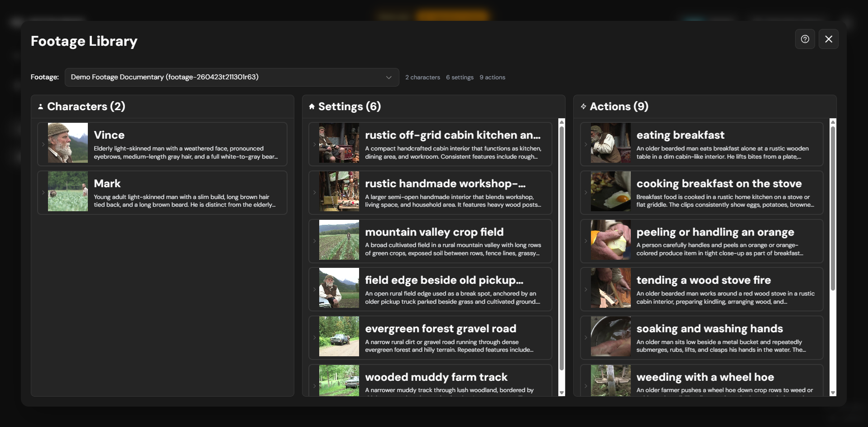Expand the field edge beside old pickup chevron

click(314, 289)
